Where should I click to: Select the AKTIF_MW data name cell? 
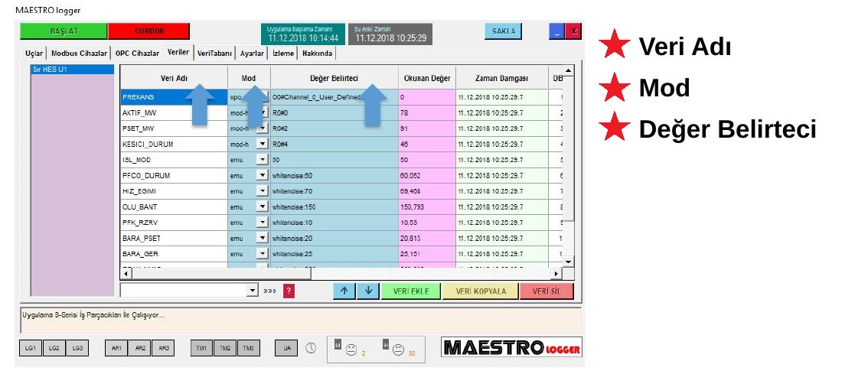[x=174, y=113]
